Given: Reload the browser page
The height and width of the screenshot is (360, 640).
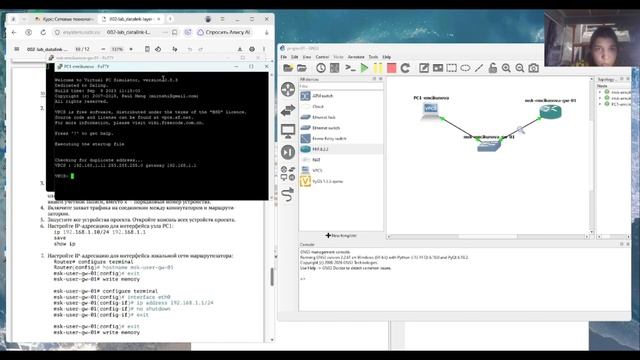Looking at the screenshot, I should point(43,32).
